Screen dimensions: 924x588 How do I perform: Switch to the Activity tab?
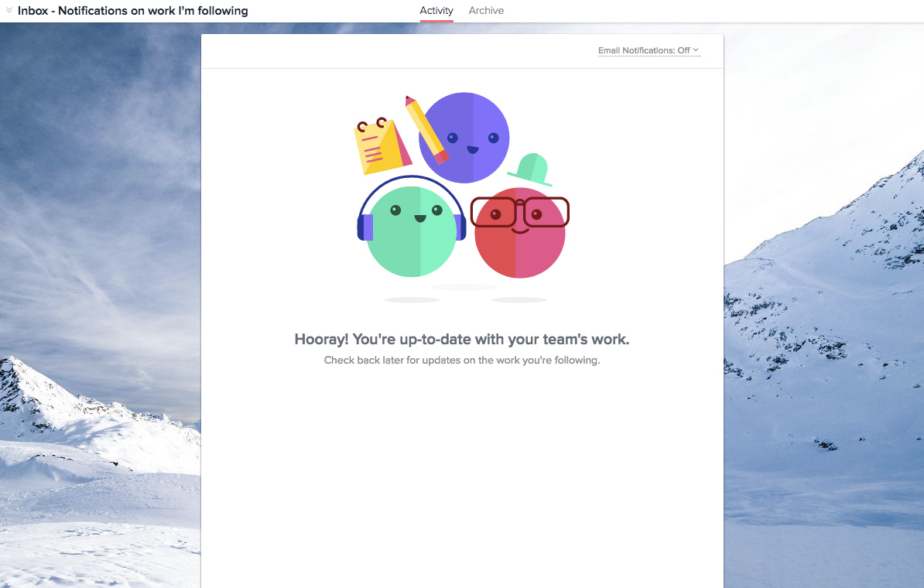pos(436,11)
